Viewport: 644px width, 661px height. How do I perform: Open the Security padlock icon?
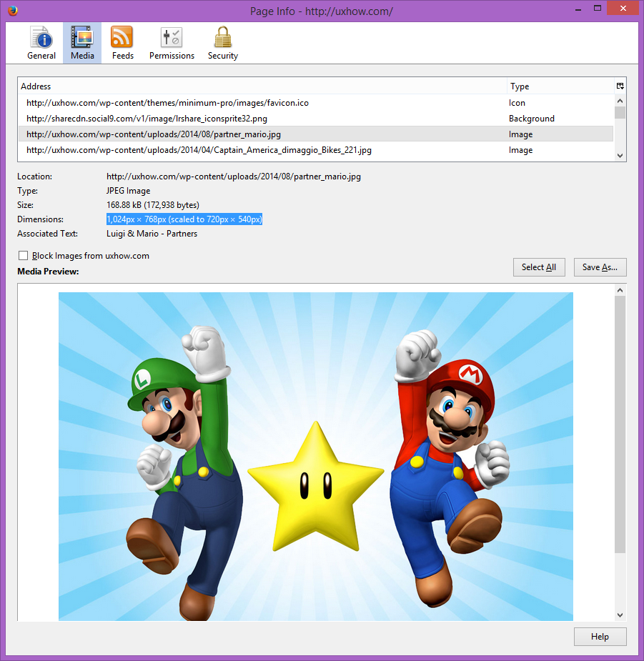[223, 37]
